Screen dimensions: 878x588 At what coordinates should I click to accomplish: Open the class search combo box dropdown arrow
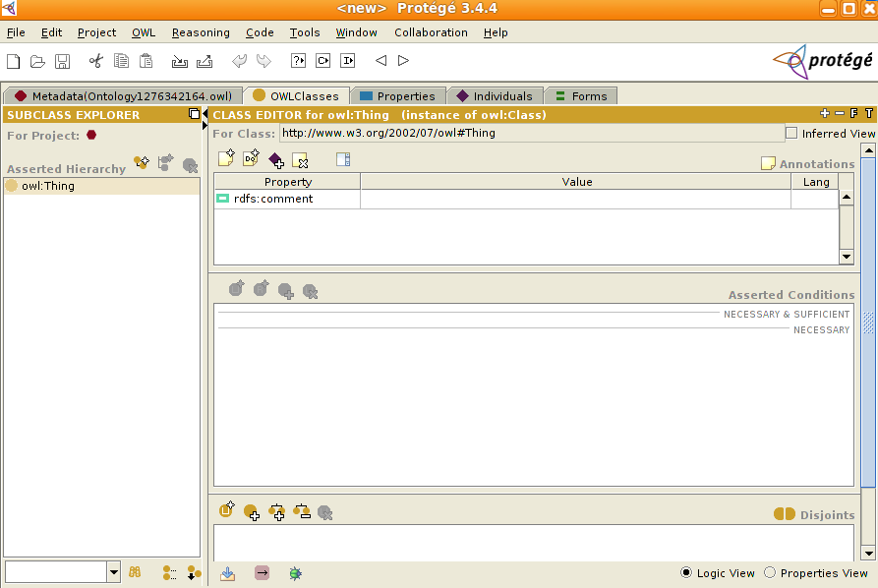(114, 572)
